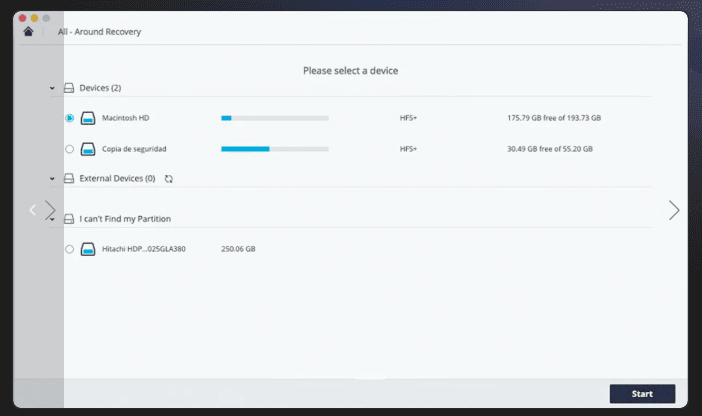This screenshot has width=702, height=416.
Task: Click the 250.06 GB size text
Action: [x=238, y=249]
